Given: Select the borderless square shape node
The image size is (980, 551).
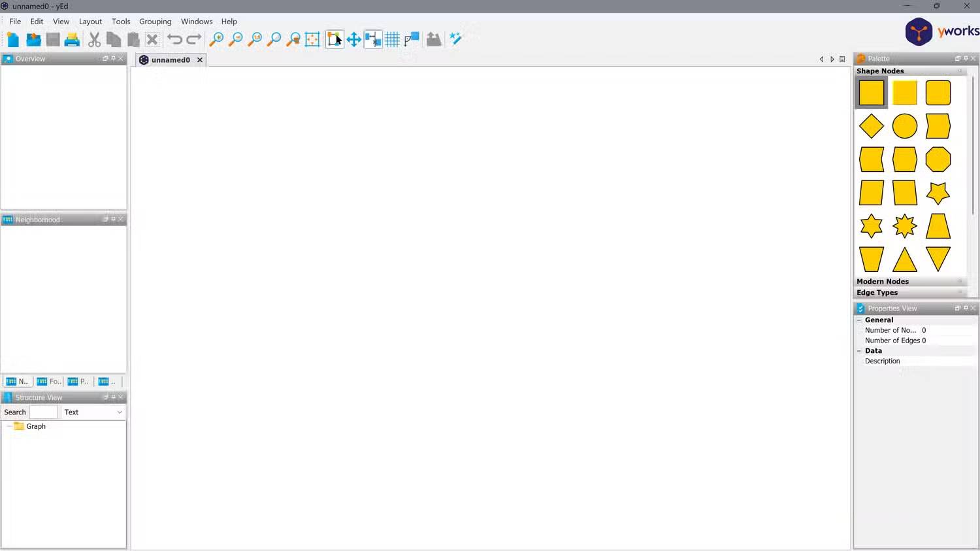Looking at the screenshot, I should pos(905,93).
